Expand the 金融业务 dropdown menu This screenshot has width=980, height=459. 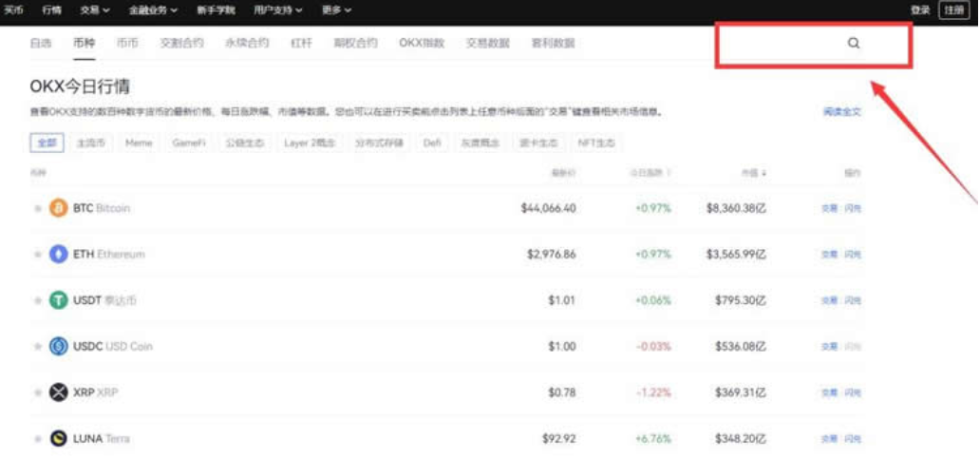153,10
